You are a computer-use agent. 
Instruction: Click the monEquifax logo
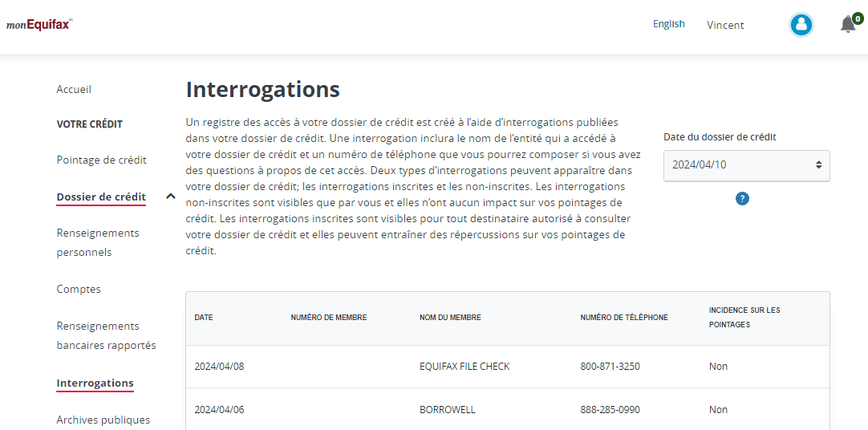tap(39, 25)
